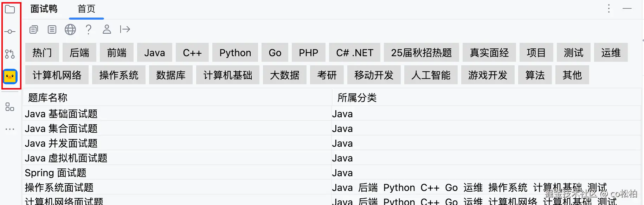
Task: Click the 题库名称 column header
Action: [48, 98]
